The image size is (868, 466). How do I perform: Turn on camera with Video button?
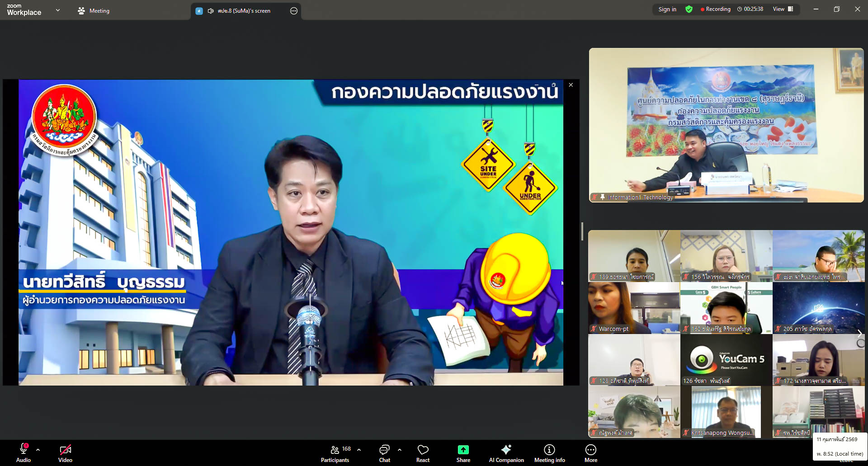pos(65,453)
